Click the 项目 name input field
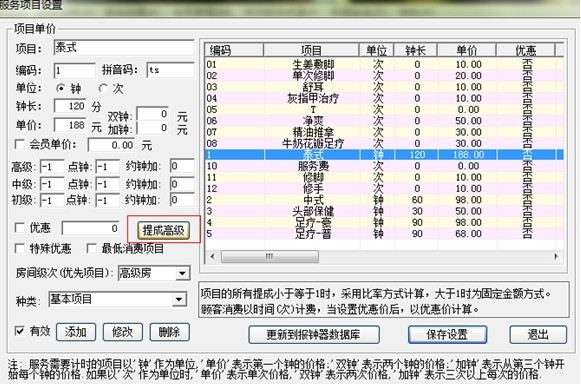581x384 pixels. coord(124,47)
